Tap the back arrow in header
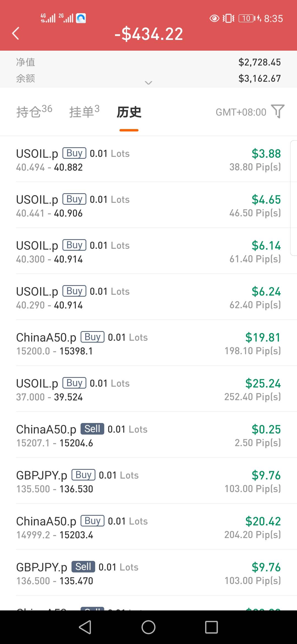The image size is (297, 644). (x=16, y=34)
